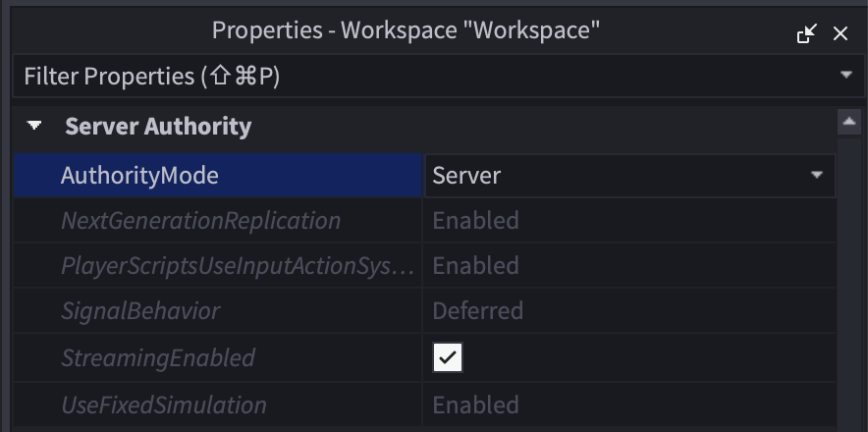Click the SignalBehavior Deferred value

(478, 311)
